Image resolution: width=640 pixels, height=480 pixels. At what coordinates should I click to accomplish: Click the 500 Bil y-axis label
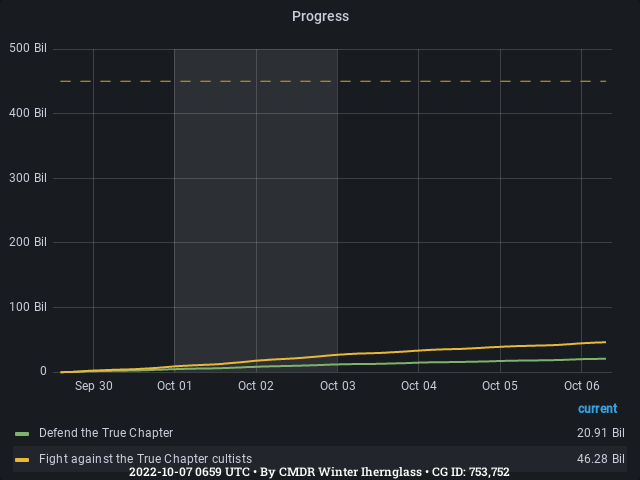tap(28, 48)
